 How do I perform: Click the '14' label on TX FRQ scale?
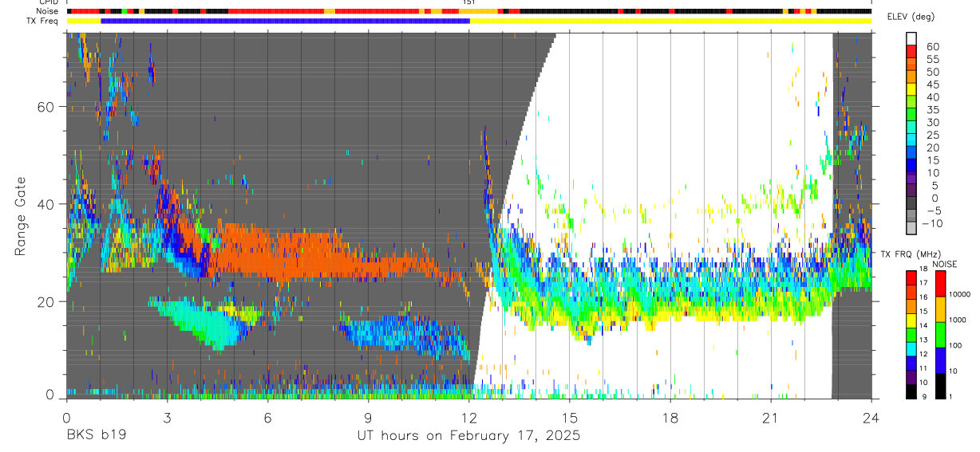click(925, 325)
